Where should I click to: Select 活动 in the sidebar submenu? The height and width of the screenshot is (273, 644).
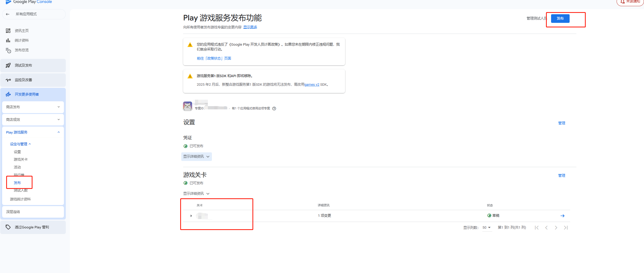pos(17,167)
